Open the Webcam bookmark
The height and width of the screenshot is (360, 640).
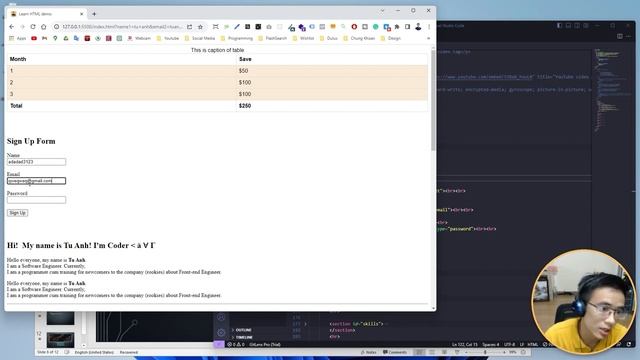click(139, 38)
